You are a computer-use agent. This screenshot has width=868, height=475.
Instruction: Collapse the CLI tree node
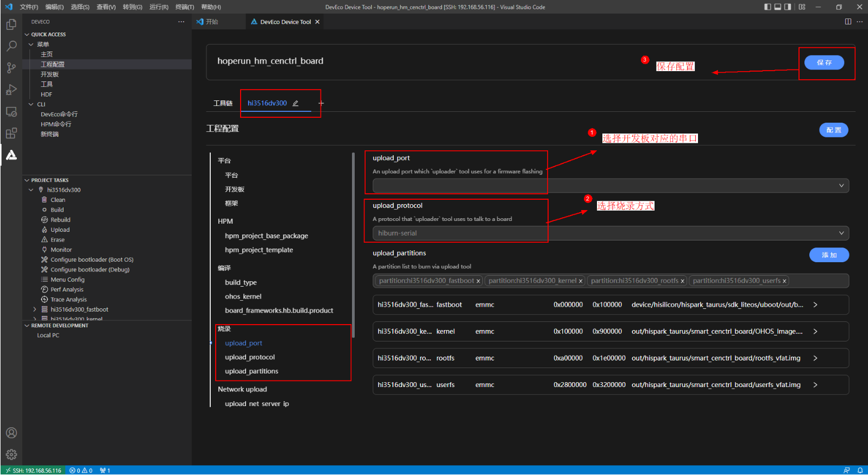(x=31, y=104)
